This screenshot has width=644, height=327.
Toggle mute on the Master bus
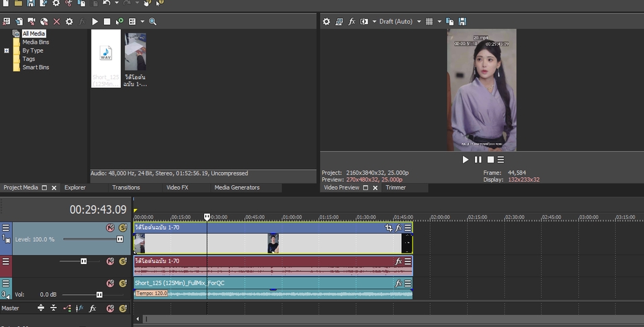coord(110,308)
